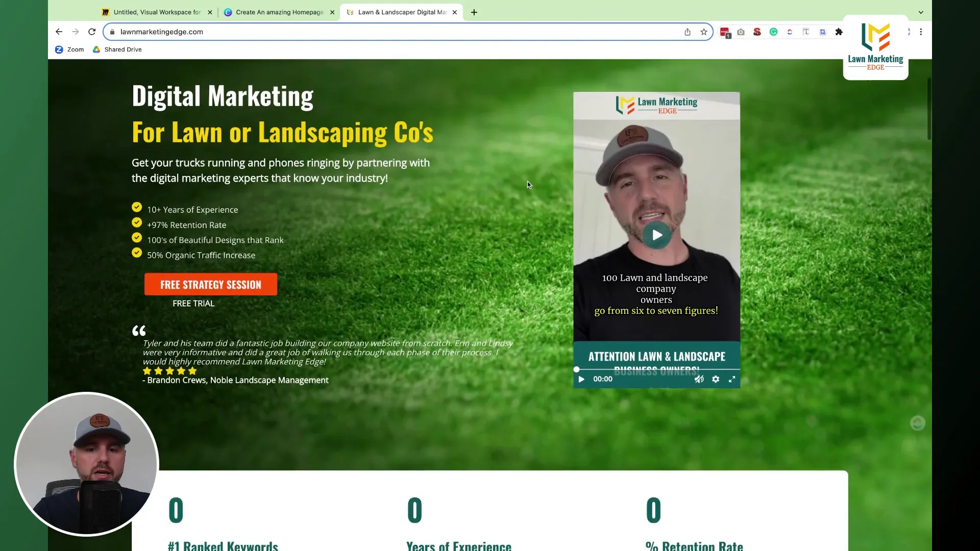Open the red password manager extension

coord(725,32)
